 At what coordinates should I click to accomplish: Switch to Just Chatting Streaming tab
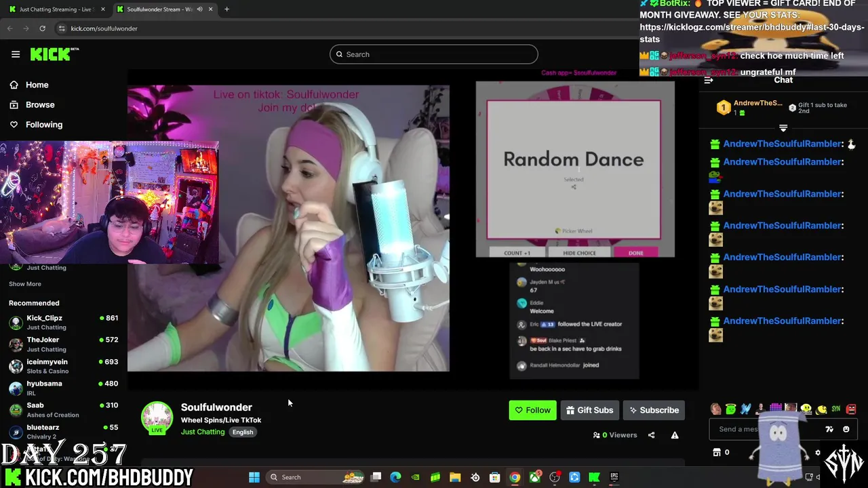point(56,9)
